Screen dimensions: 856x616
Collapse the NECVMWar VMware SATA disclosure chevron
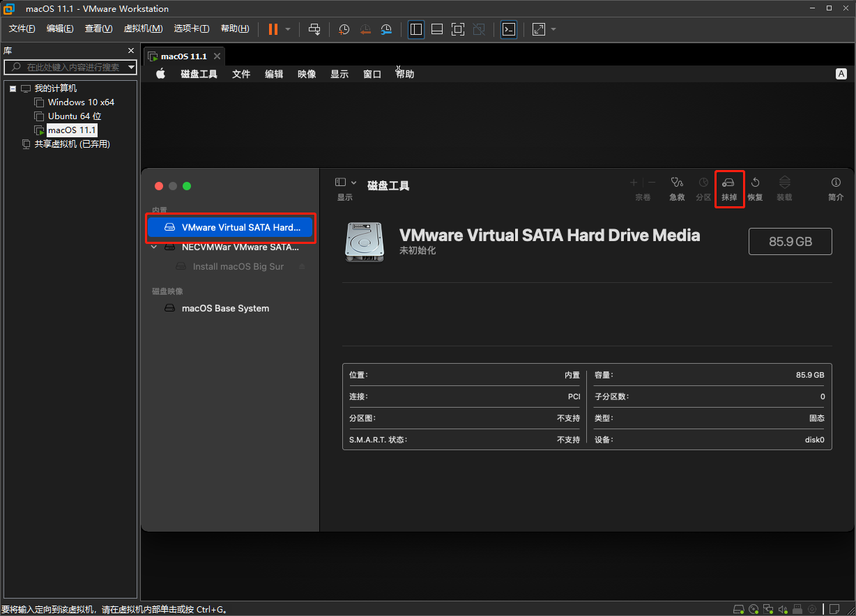click(154, 247)
